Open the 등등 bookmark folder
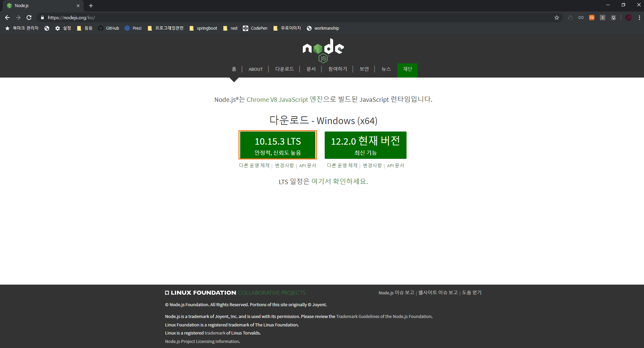This screenshot has width=644, height=348. pos(85,28)
